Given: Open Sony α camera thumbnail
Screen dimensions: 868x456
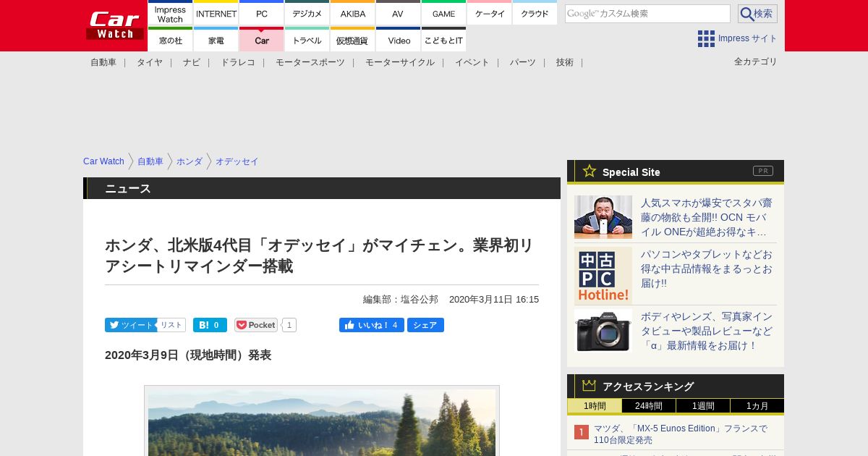Looking at the screenshot, I should click(603, 331).
